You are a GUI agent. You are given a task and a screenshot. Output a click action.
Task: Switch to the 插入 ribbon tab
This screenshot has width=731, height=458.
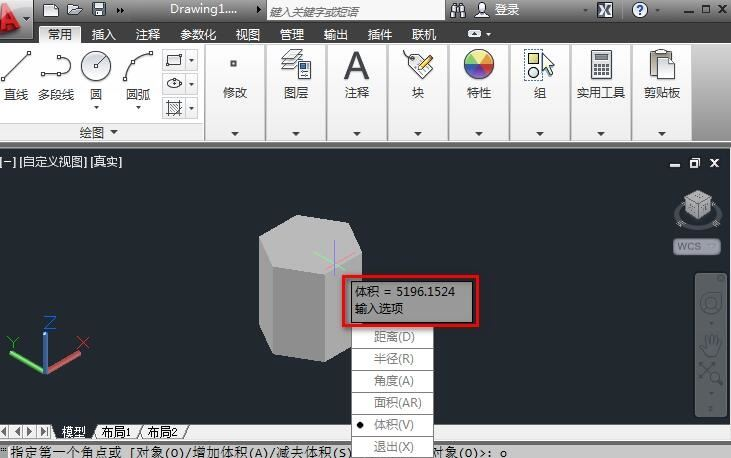(103, 35)
